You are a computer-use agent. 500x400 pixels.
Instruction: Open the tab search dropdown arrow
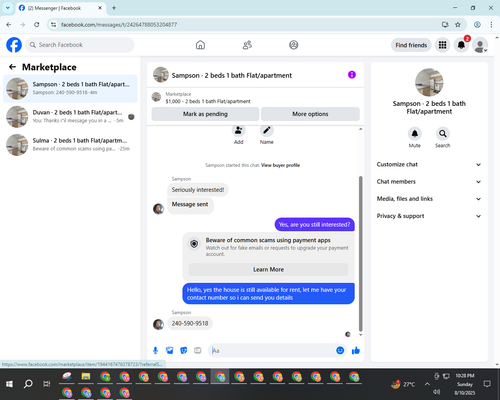(x=8, y=8)
